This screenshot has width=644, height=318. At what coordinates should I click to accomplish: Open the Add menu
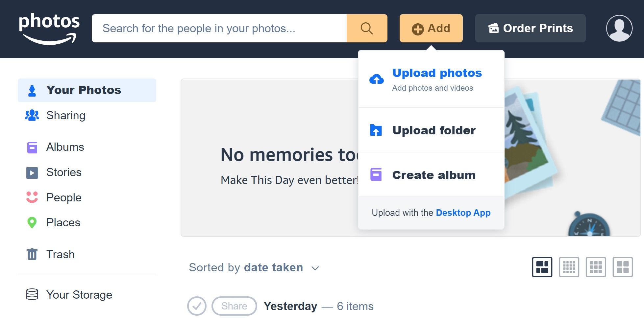coord(431,28)
